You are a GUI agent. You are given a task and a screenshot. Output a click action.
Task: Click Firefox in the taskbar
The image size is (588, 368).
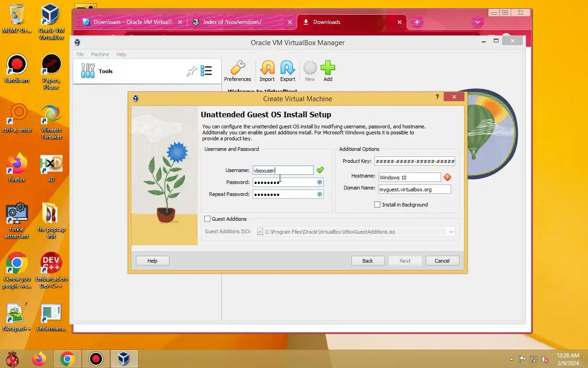point(39,359)
